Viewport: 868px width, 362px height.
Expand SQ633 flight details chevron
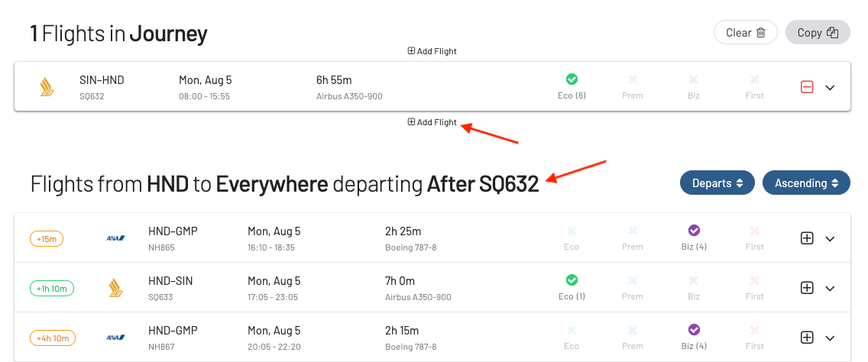(830, 289)
